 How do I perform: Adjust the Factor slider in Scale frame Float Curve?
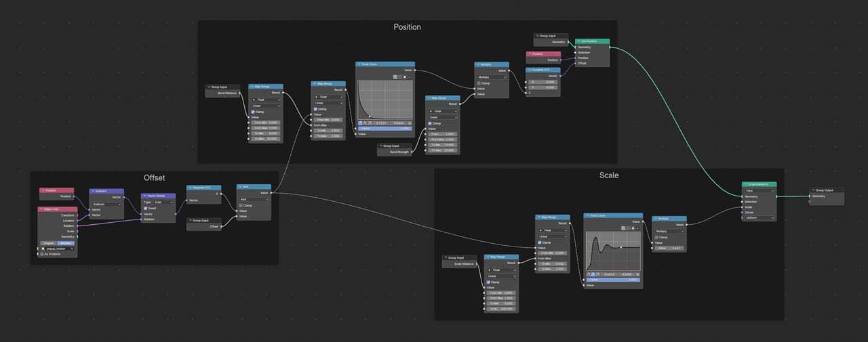tap(613, 279)
